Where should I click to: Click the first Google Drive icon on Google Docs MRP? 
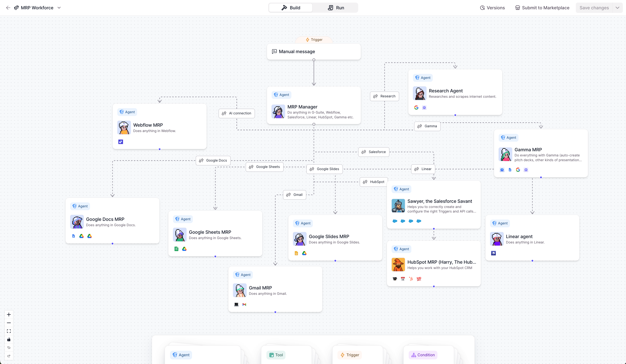point(82,236)
